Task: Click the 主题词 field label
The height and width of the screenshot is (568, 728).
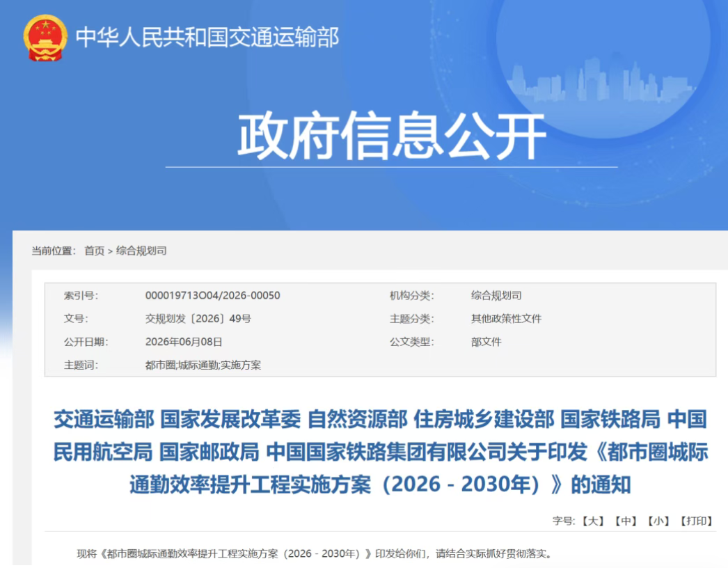Action: click(x=81, y=365)
